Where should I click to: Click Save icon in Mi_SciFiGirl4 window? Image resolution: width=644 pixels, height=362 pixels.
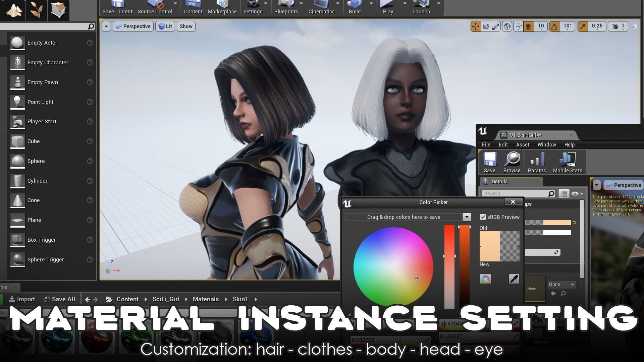[489, 163]
